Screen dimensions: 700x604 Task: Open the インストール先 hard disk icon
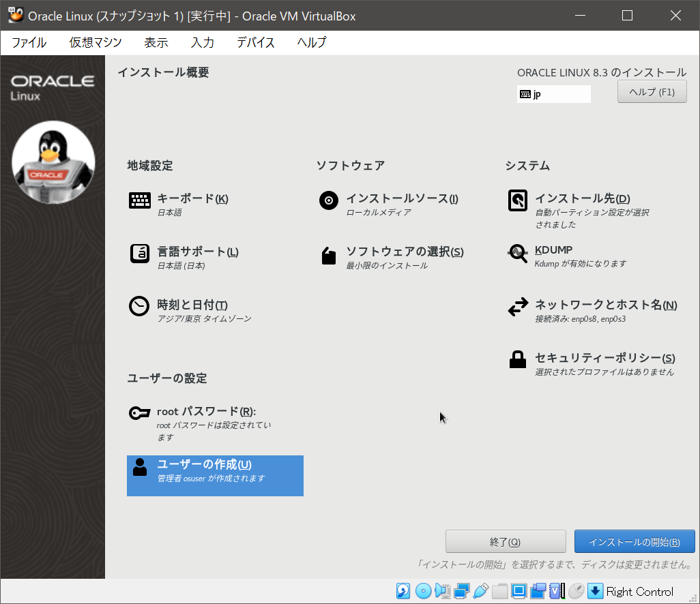pos(518,200)
